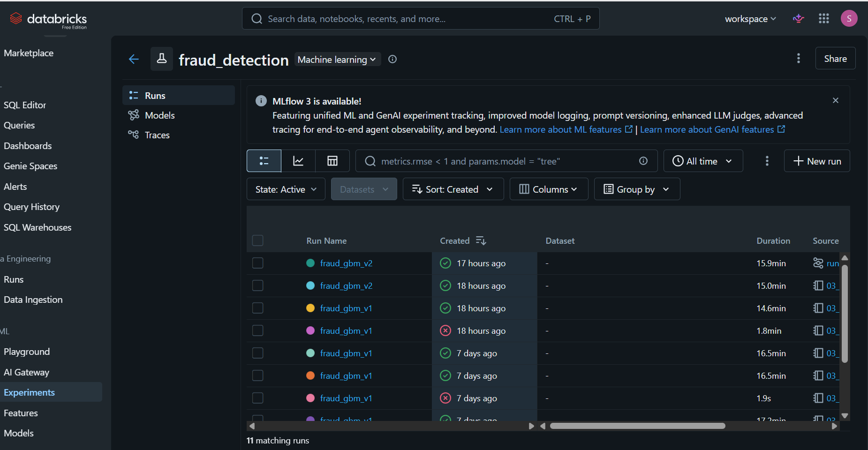The image size is (868, 450).
Task: Open the Databricks Assistant sparkle icon
Action: (x=798, y=19)
